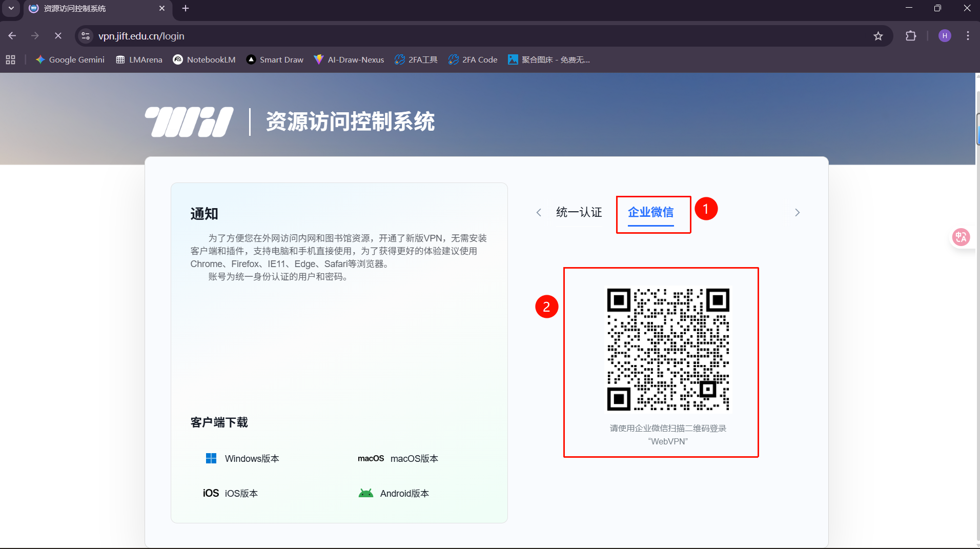Click the 通知 heading
This screenshot has height=549, width=980.
(205, 214)
